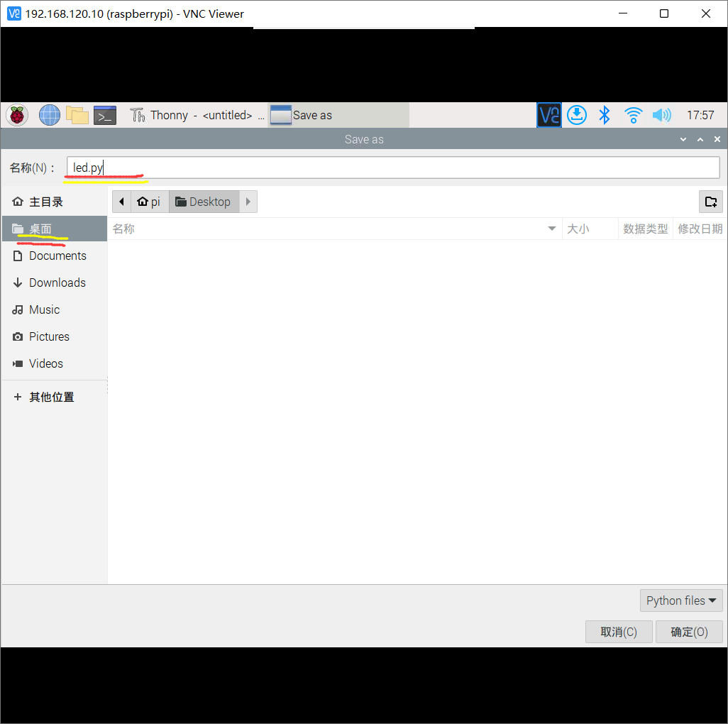Screen dimensions: 728x724
Task: Open the Python files filter dropdown
Action: tap(681, 600)
